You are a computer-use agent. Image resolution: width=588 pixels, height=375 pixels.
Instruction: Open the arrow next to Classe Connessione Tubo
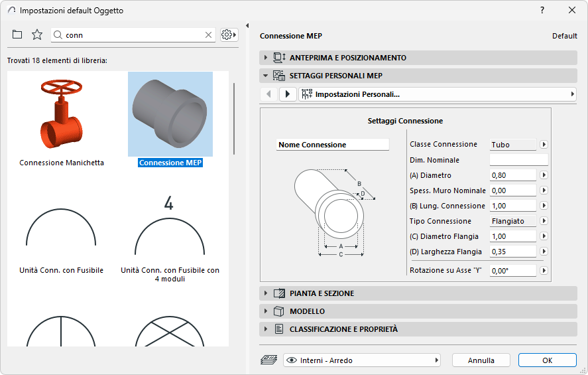544,145
